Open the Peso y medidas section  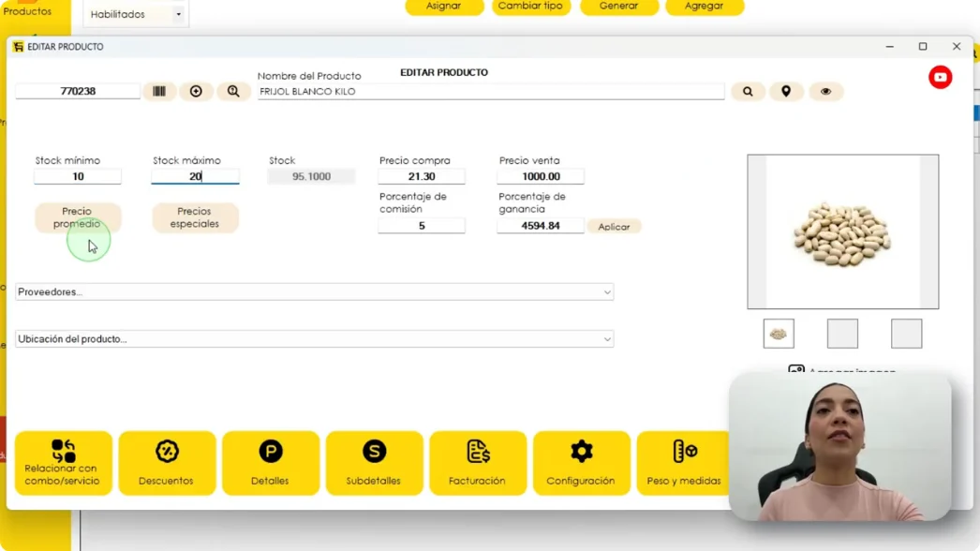point(684,463)
